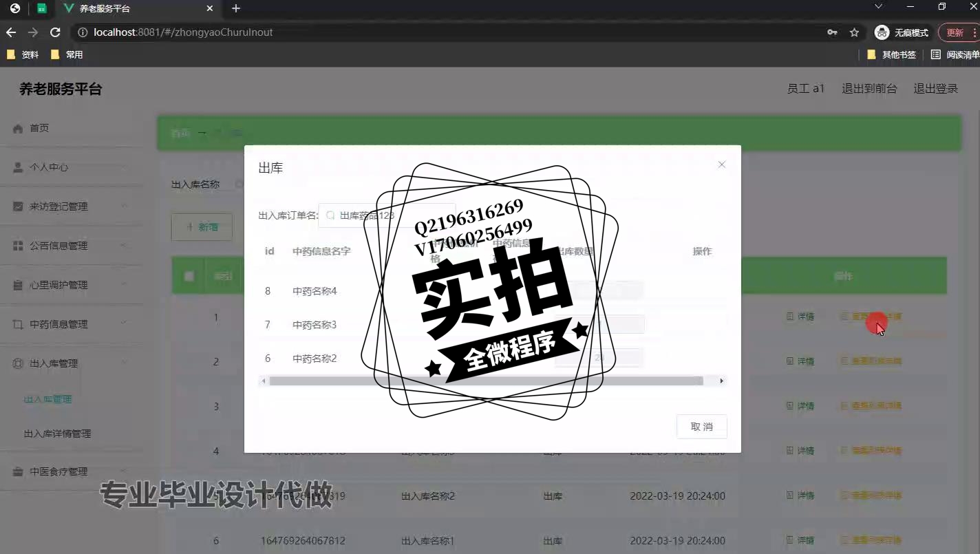Click the orange list-detail link in row 2
The height and width of the screenshot is (554, 980).
(871, 361)
